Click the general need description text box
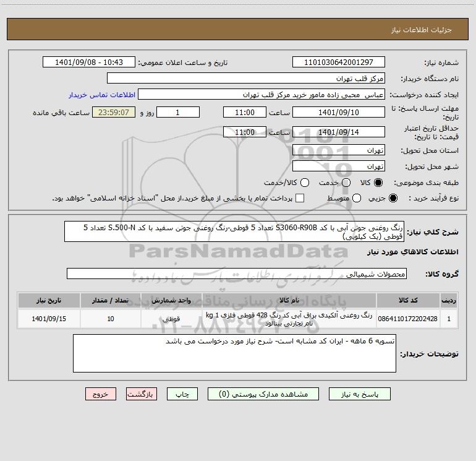Screen dimensions: 476x461 (x=234, y=231)
